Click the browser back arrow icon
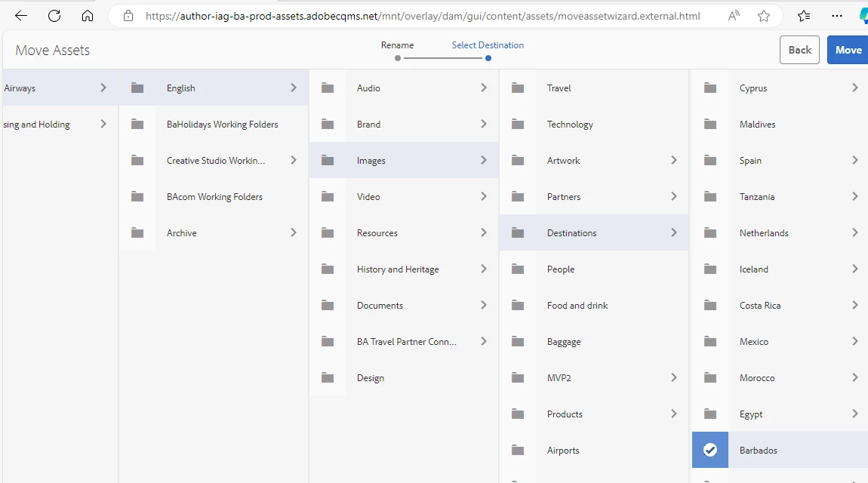The image size is (868, 483). 21,16
